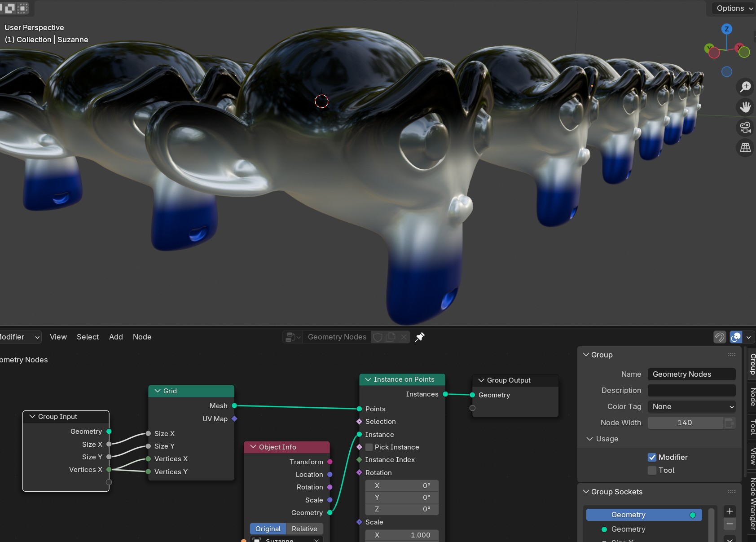Screen dimensions: 756x542
Task: Select the Relative transform space button
Action: (x=304, y=529)
